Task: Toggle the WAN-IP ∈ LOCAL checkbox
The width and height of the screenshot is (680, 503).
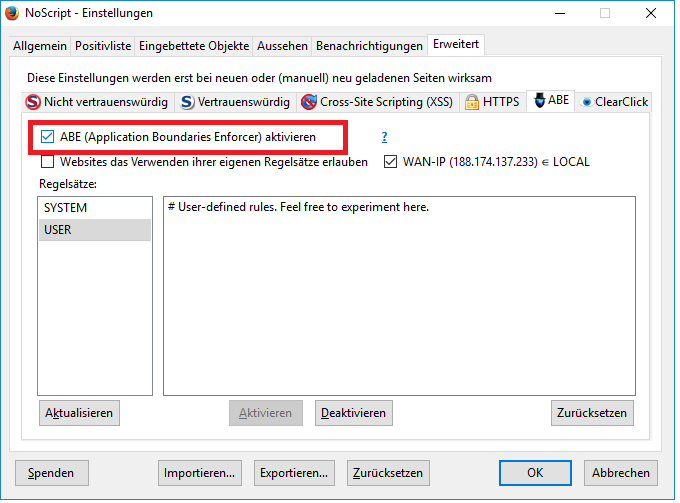Action: click(391, 161)
